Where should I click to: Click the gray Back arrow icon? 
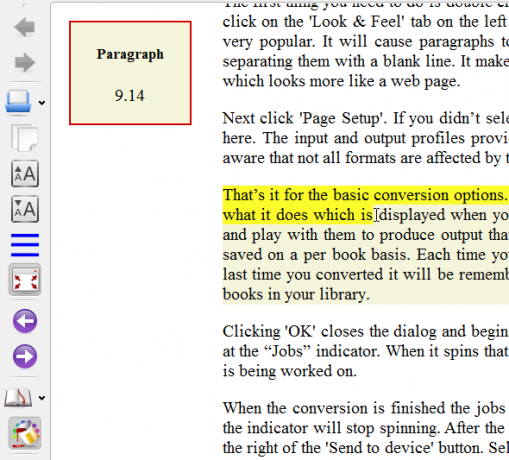coord(25,27)
